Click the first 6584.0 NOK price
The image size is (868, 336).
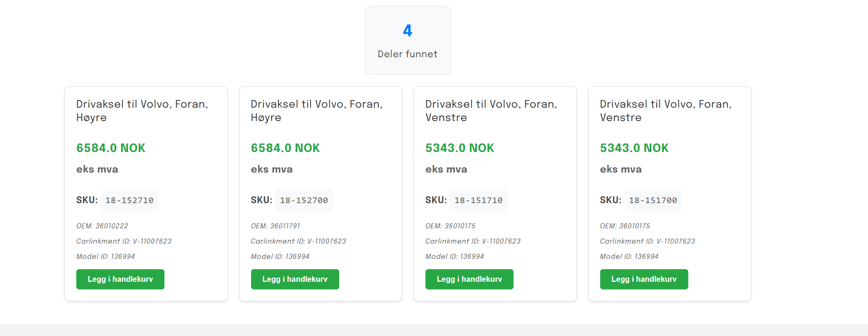pyautogui.click(x=111, y=148)
